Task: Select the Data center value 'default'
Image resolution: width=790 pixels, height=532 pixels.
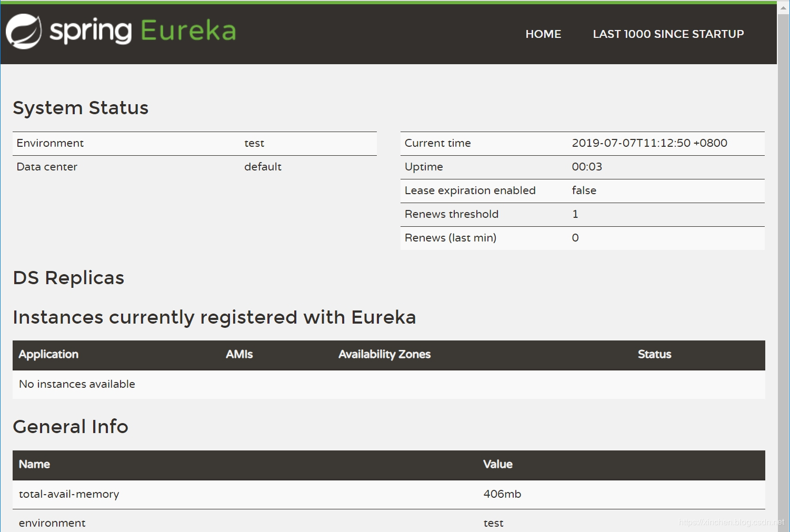Action: pyautogui.click(x=263, y=167)
